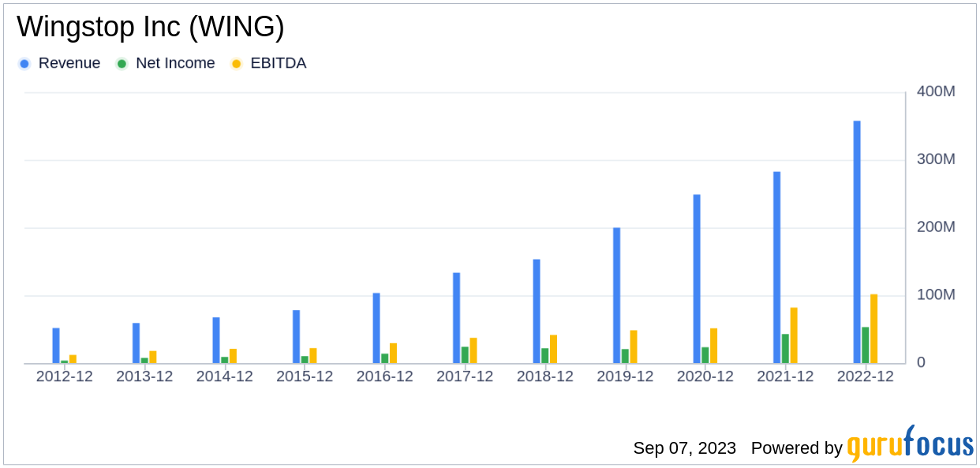The image size is (980, 468).
Task: Select the 2019-12 yellow EBITDA bar
Action: (634, 347)
